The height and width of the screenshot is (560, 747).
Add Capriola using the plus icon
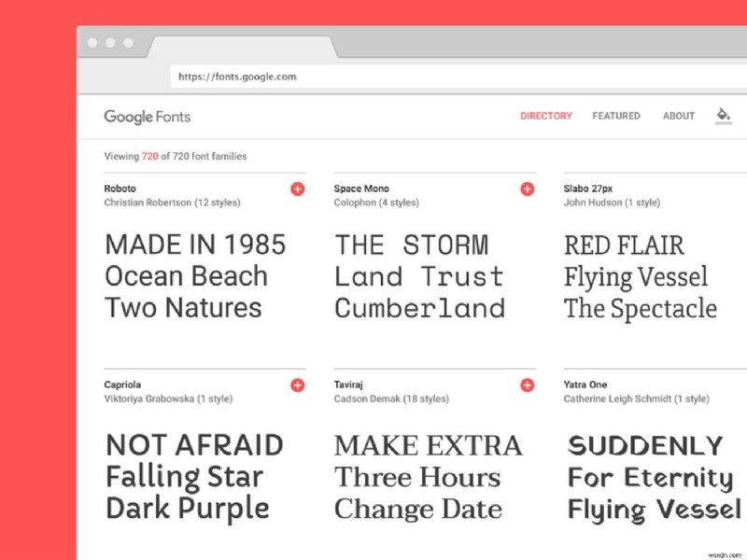[x=297, y=385]
